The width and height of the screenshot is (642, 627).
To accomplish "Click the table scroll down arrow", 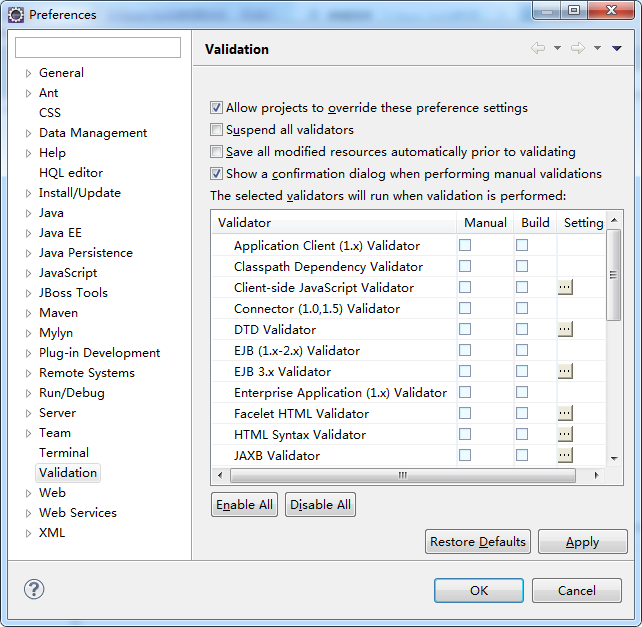I will pos(614,458).
